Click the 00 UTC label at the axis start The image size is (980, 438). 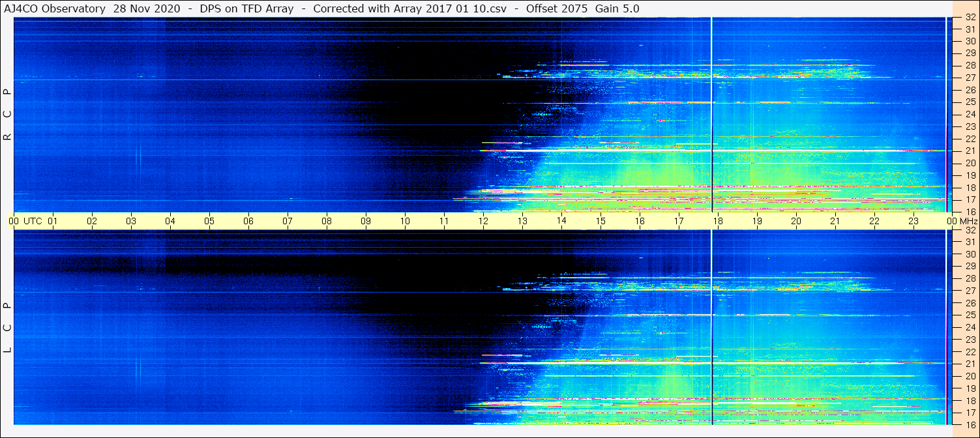click(26, 221)
